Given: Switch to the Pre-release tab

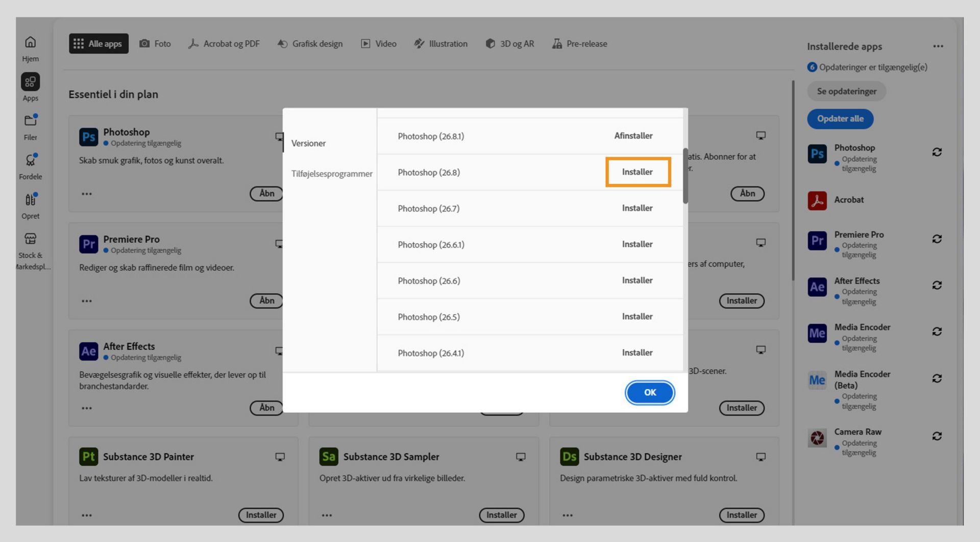Looking at the screenshot, I should (580, 44).
